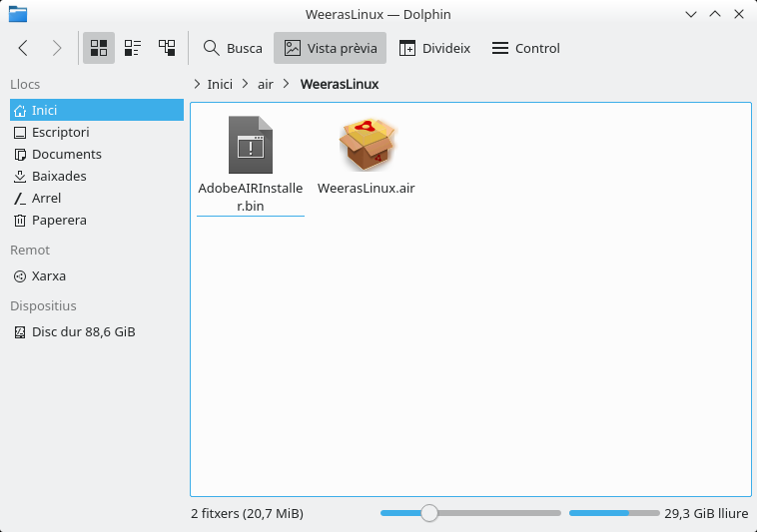Click the WeerasLinux.air filename label
Image resolution: width=757 pixels, height=532 pixels.
pos(366,188)
